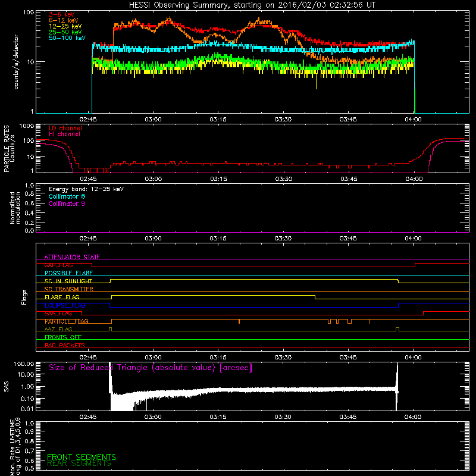476x476 pixels.
Task: Click the '0.01' tick on the SAS axis
Action: pos(27,409)
